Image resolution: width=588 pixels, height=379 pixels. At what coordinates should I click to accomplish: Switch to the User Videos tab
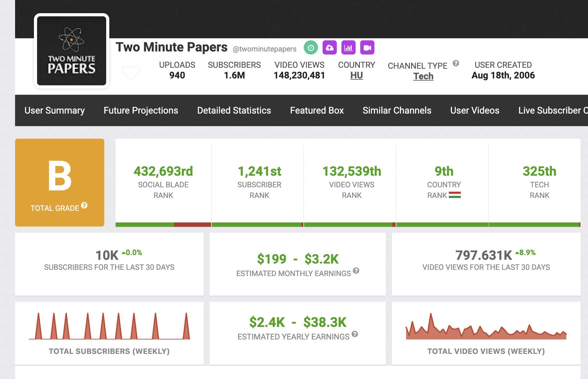click(475, 110)
